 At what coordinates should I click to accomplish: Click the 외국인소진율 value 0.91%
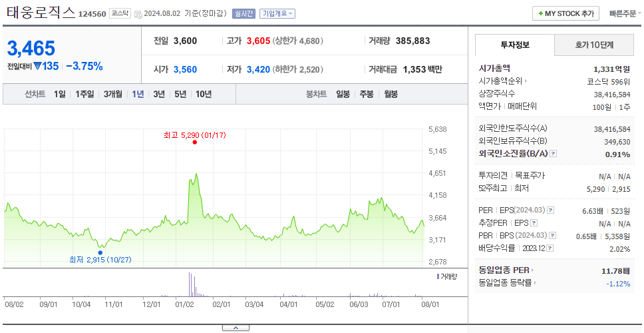[617, 154]
